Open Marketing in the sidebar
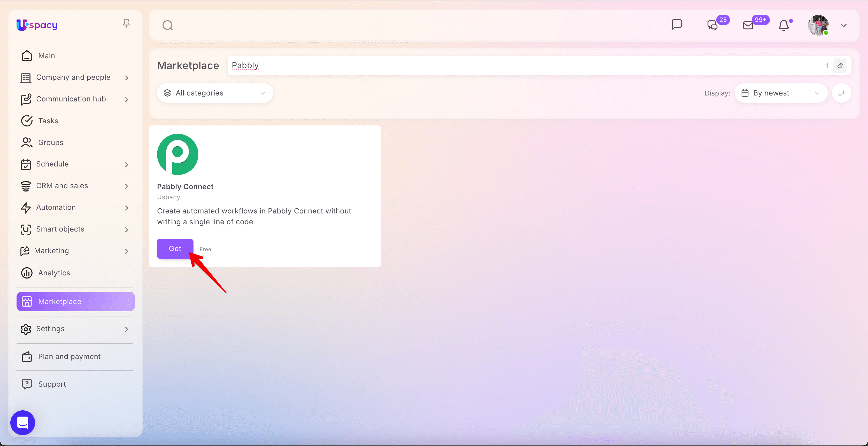 pos(52,251)
